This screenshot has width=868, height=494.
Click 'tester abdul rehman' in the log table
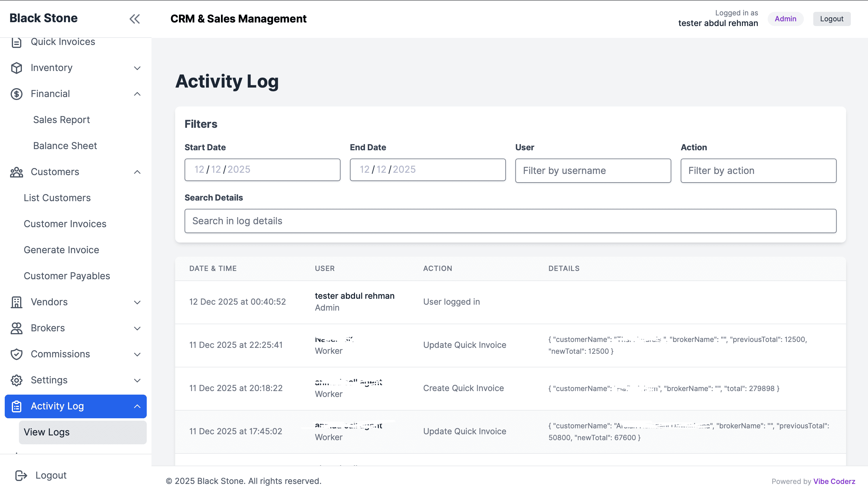(x=355, y=296)
